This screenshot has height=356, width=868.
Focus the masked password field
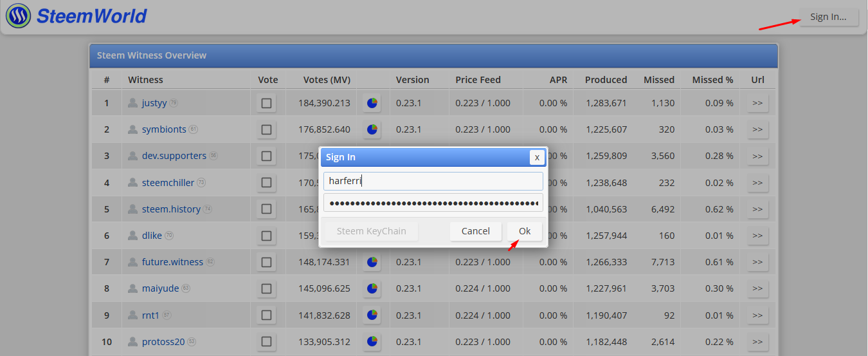pyautogui.click(x=433, y=203)
